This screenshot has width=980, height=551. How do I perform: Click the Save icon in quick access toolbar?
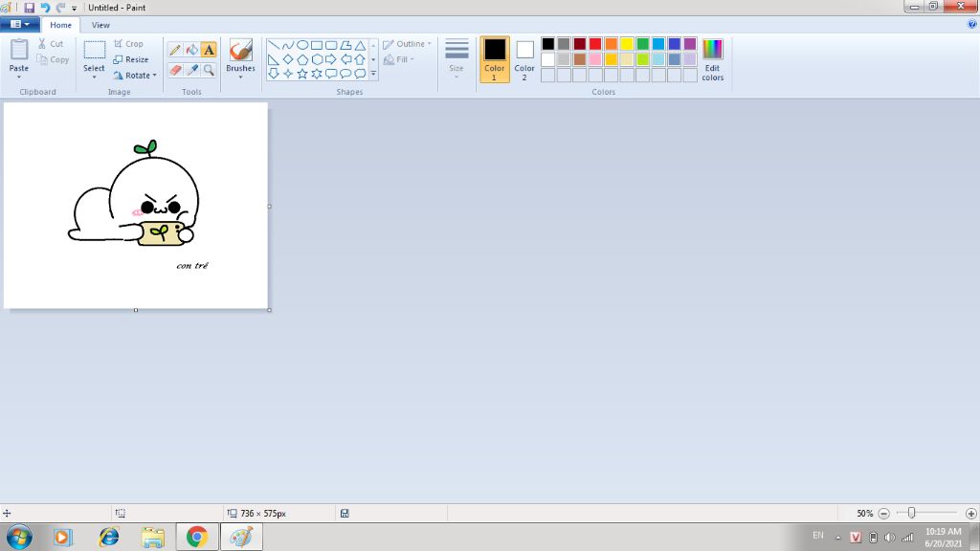coord(30,8)
